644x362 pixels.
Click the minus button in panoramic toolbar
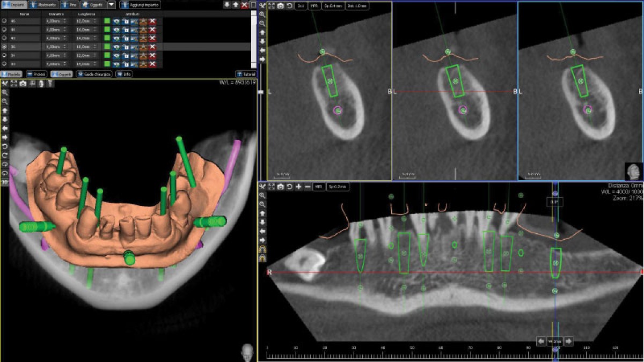coord(308,187)
